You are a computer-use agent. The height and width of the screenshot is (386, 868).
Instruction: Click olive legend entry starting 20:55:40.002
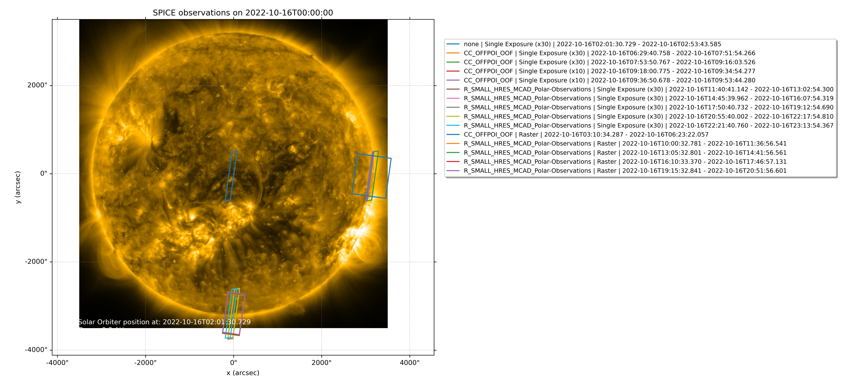648,117
